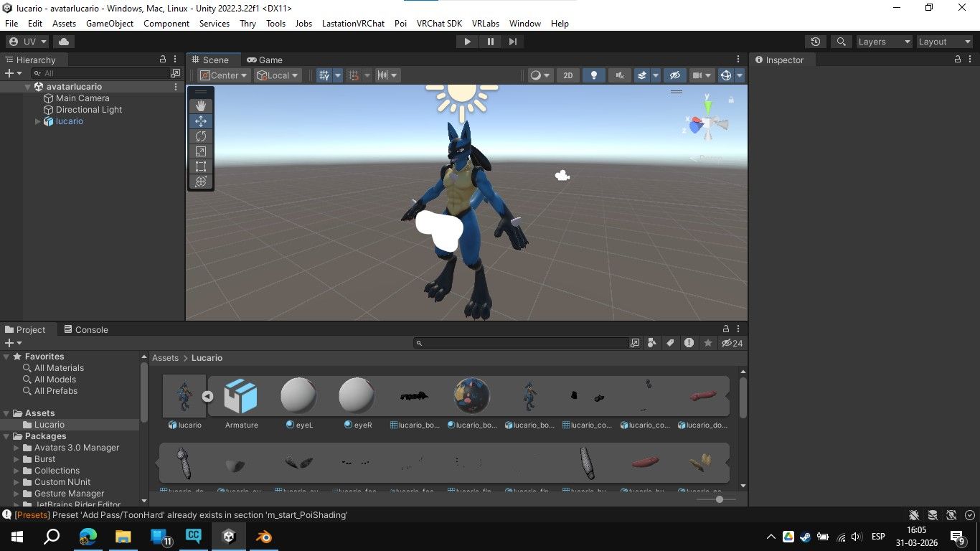Open cloud services icon near account
The height and width of the screenshot is (551, 980).
click(64, 42)
